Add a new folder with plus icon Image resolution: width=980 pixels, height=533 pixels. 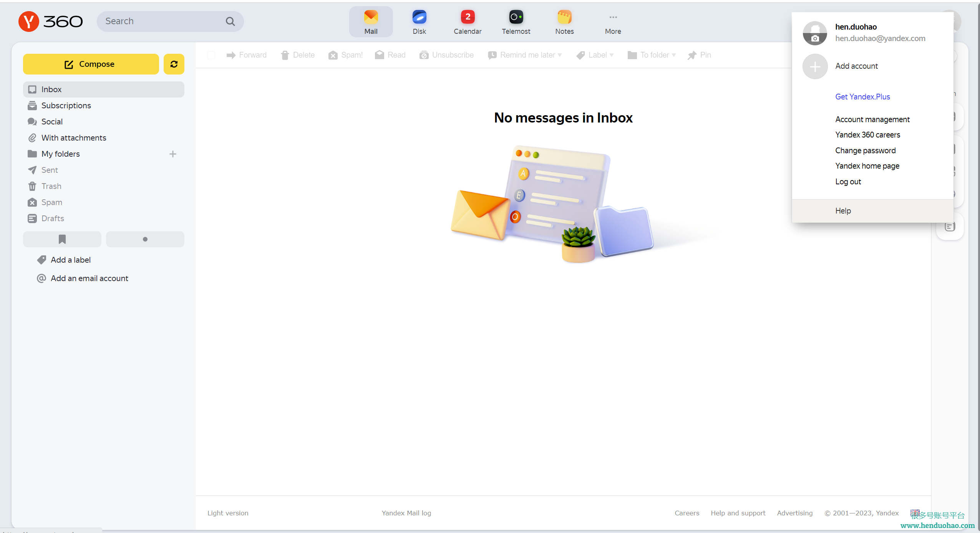pos(173,154)
